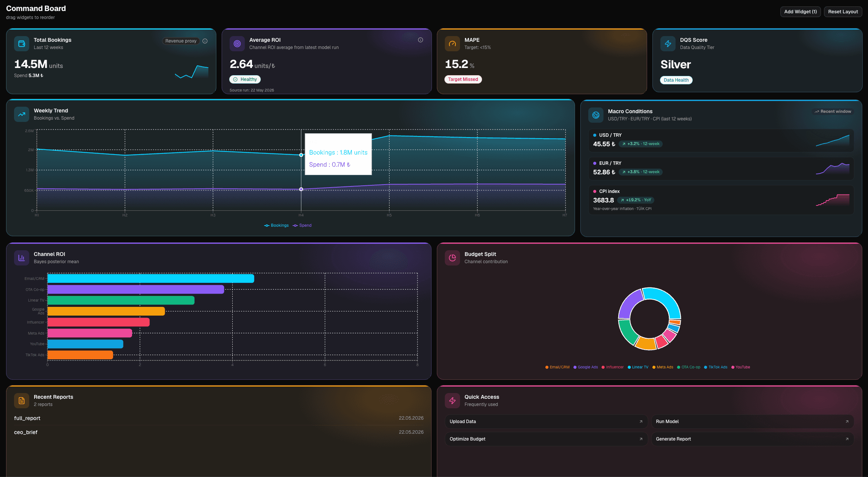
Task: Open the full_report entry
Action: coord(219,418)
